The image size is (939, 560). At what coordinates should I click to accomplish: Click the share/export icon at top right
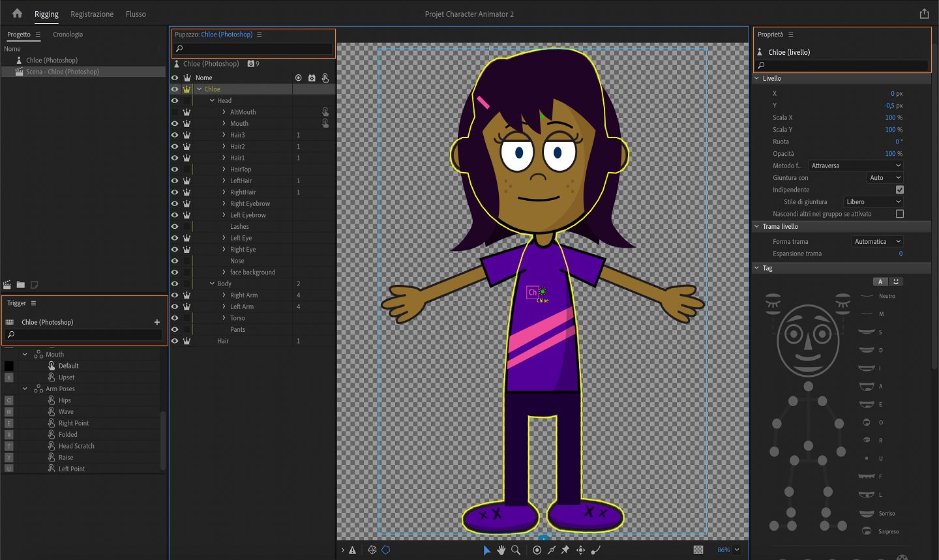pyautogui.click(x=924, y=14)
